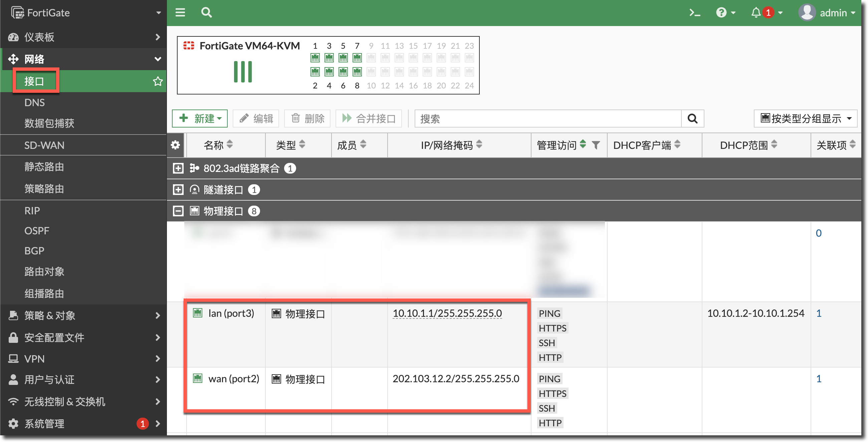Open 路由对象 page
868x442 pixels.
[x=44, y=271]
